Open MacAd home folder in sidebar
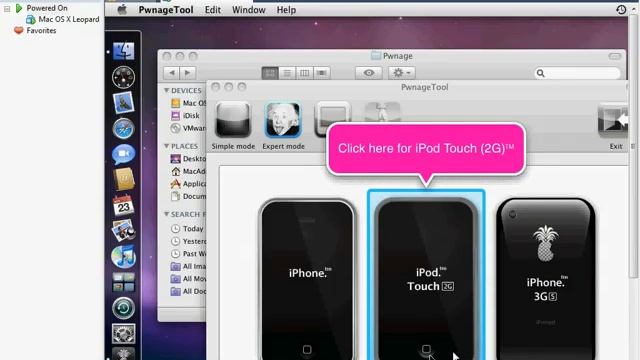Viewport: 640px width, 360px height. 188,171
